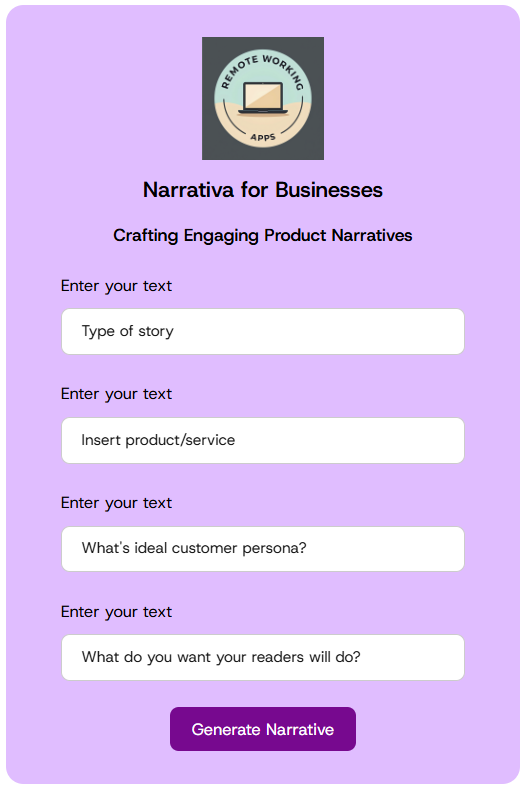Image resolution: width=527 pixels, height=786 pixels.
Task: Click the Remote Working Apps logo image
Action: click(x=263, y=98)
